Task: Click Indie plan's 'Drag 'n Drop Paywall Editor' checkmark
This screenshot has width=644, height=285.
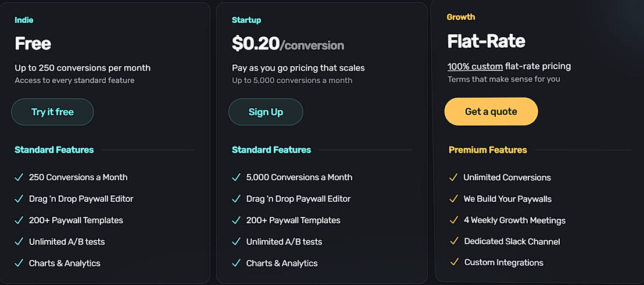Action: (x=19, y=198)
